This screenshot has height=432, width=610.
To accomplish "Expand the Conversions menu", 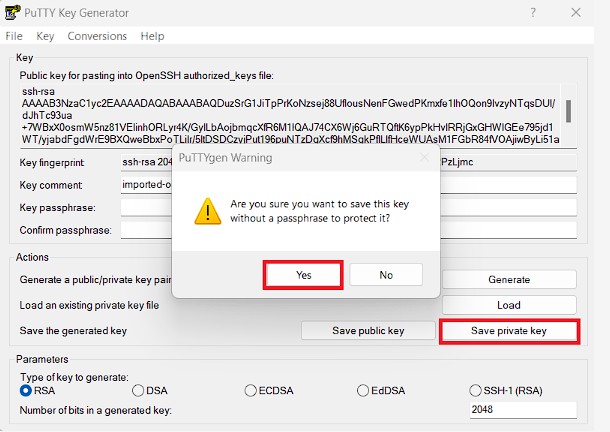I will [x=97, y=36].
